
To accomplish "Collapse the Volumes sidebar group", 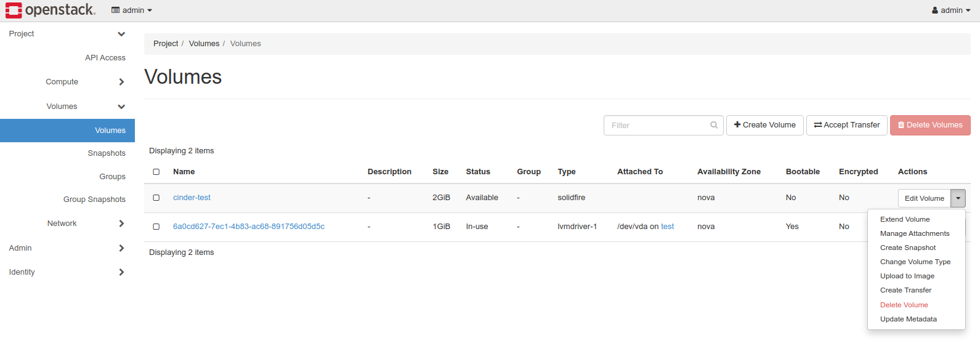I will (x=85, y=107).
